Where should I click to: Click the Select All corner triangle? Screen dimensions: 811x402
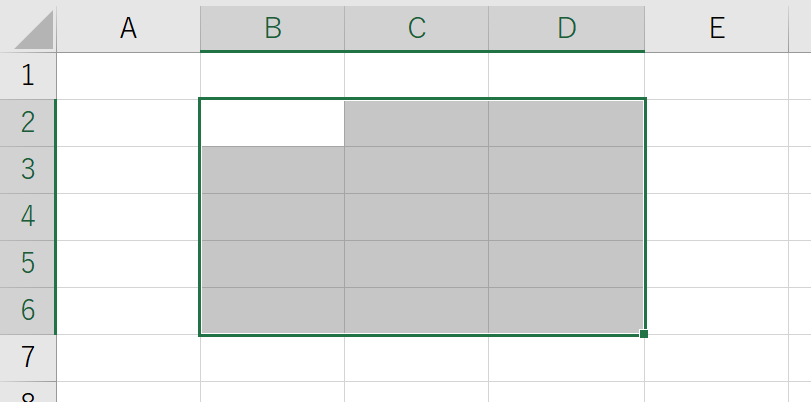[x=29, y=31]
